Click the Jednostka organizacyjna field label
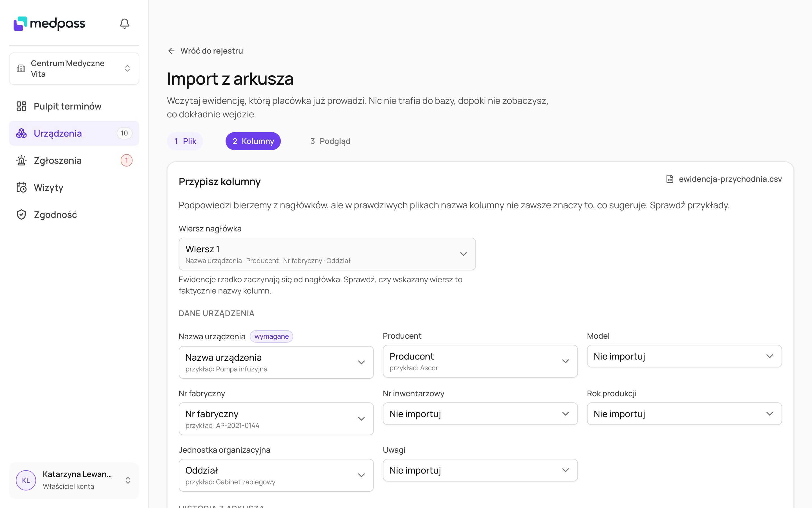Screen dimensions: 812x508 [x=224, y=450]
